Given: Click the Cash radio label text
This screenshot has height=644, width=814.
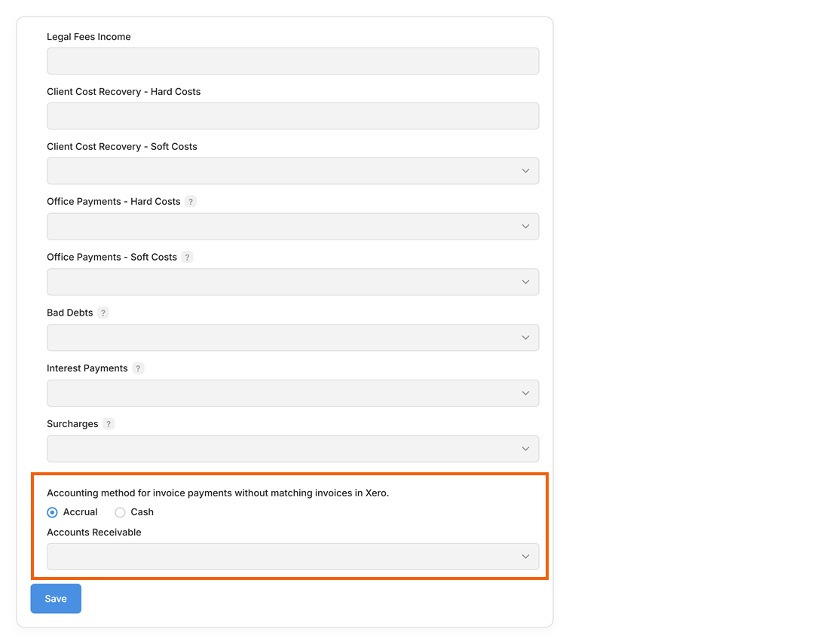Looking at the screenshot, I should 142,512.
